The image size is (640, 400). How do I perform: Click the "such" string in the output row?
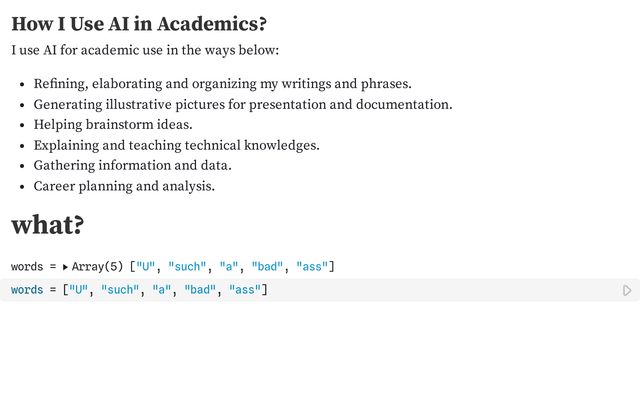point(188,267)
